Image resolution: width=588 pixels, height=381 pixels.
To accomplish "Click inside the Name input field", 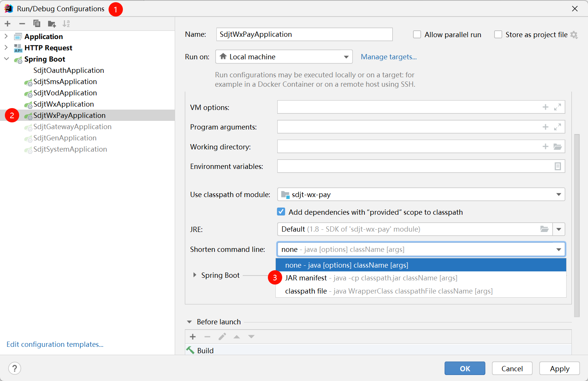I will [x=304, y=34].
